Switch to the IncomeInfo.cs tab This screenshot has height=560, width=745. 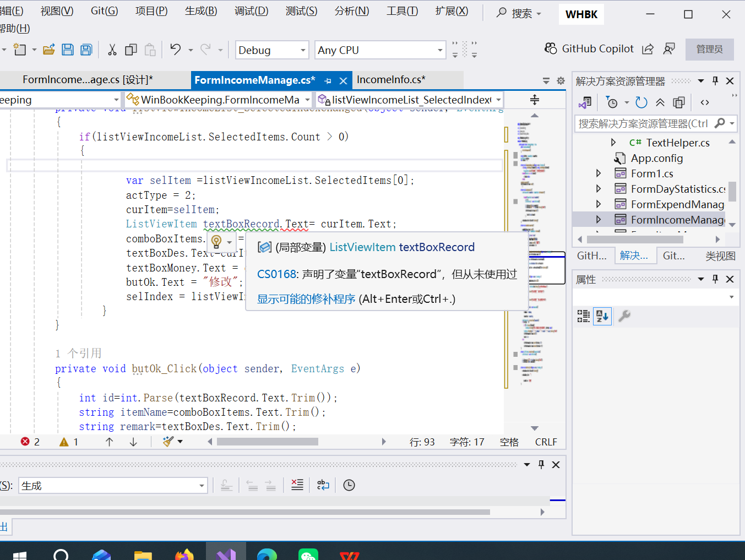(391, 80)
